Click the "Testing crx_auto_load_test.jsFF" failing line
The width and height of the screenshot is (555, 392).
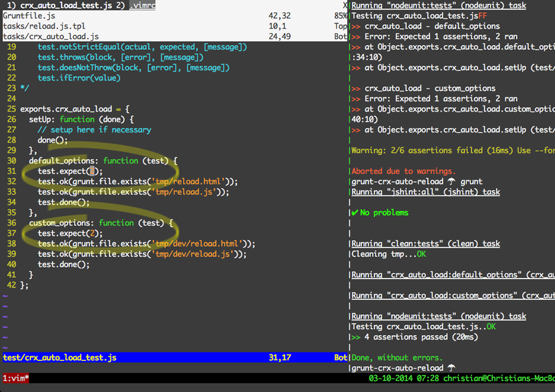[x=419, y=16]
